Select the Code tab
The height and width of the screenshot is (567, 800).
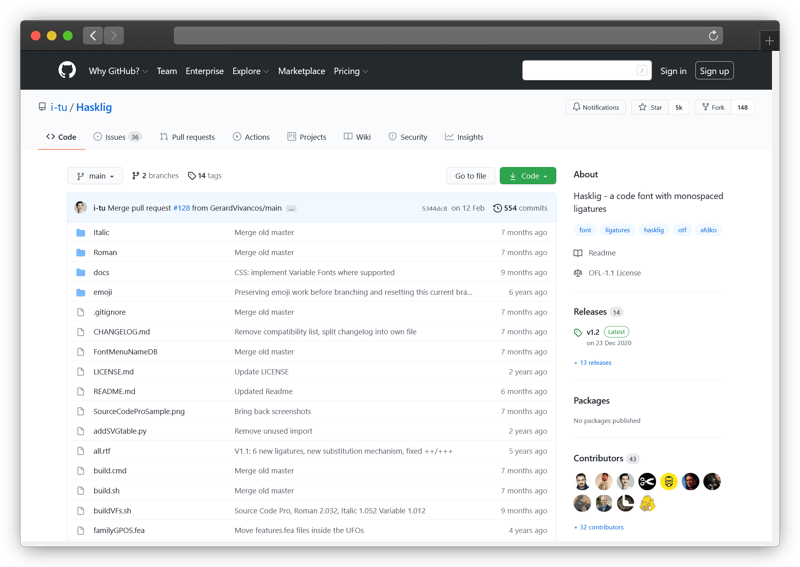(x=61, y=137)
